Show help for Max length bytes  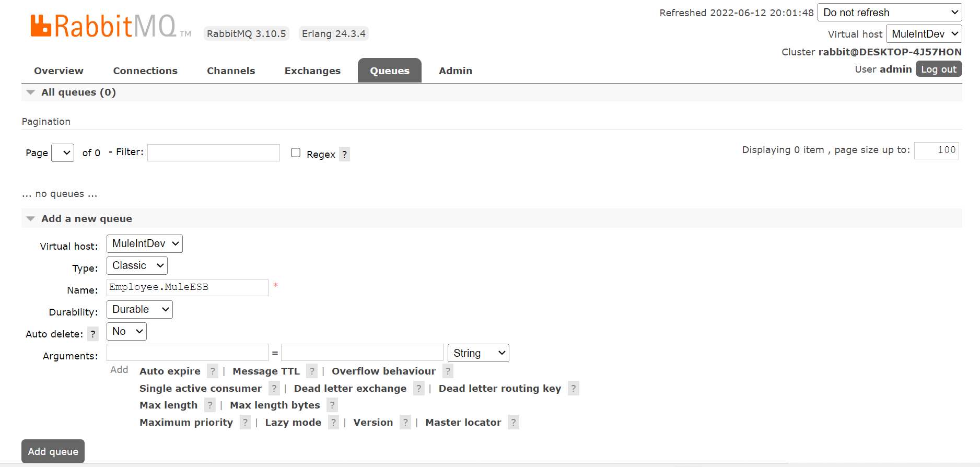point(332,405)
